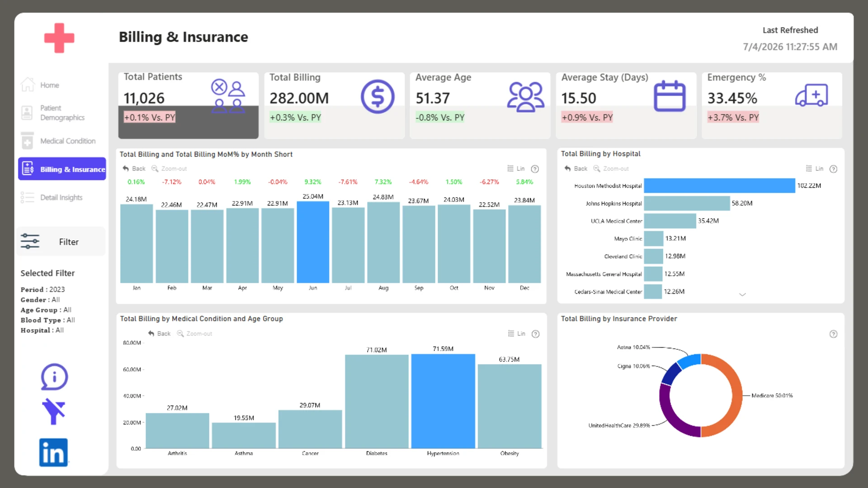Navigate to Detail Insights page
This screenshot has width=868, height=488.
coord(52,197)
